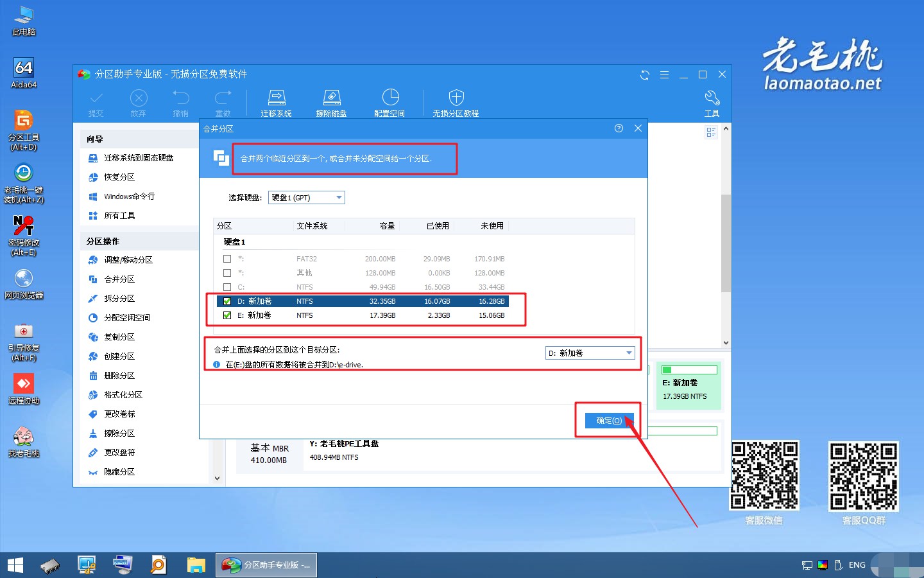Select 合并分区 in sidebar operations
Image resolution: width=924 pixels, height=578 pixels.
(x=119, y=279)
